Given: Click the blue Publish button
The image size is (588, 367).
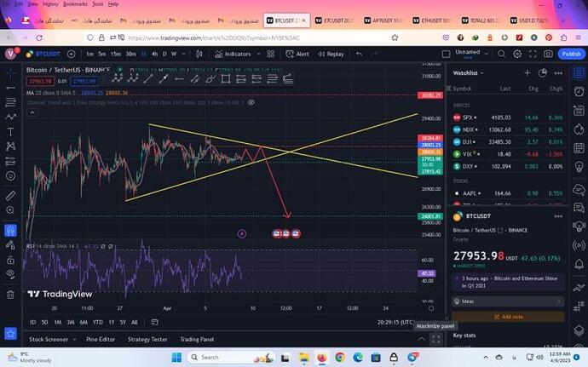Looking at the screenshot, I should pos(571,54).
